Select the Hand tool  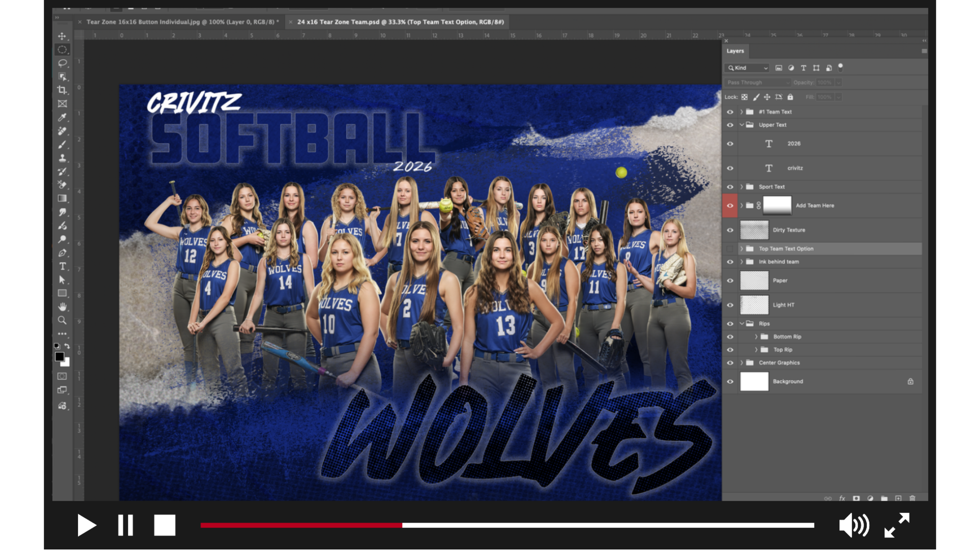coord(62,306)
